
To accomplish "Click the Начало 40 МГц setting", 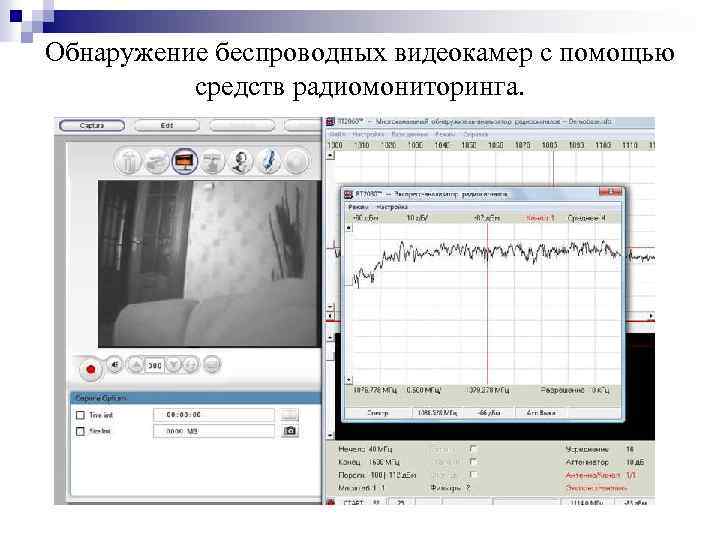I will pos(365,449).
